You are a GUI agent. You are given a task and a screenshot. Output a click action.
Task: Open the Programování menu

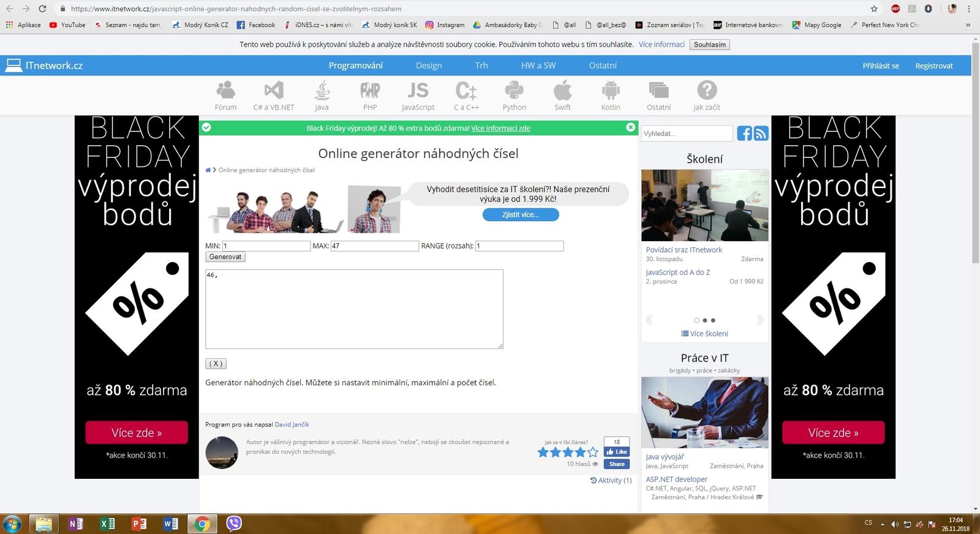(355, 66)
